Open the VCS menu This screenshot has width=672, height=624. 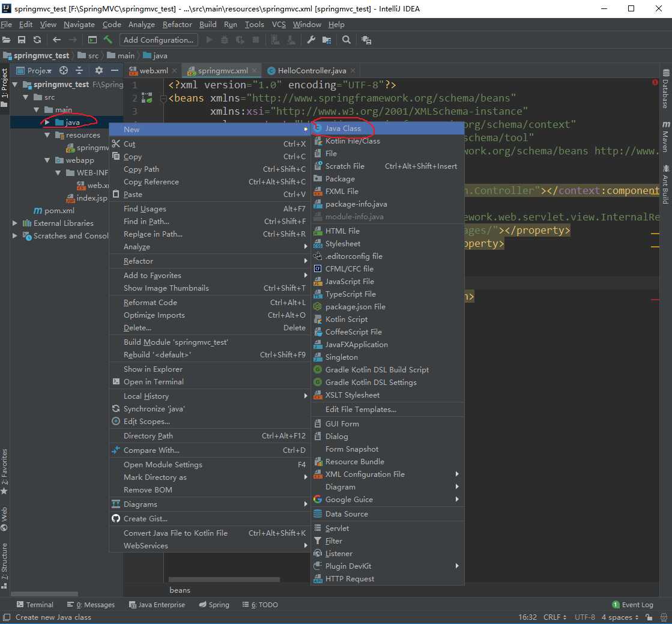click(x=279, y=25)
